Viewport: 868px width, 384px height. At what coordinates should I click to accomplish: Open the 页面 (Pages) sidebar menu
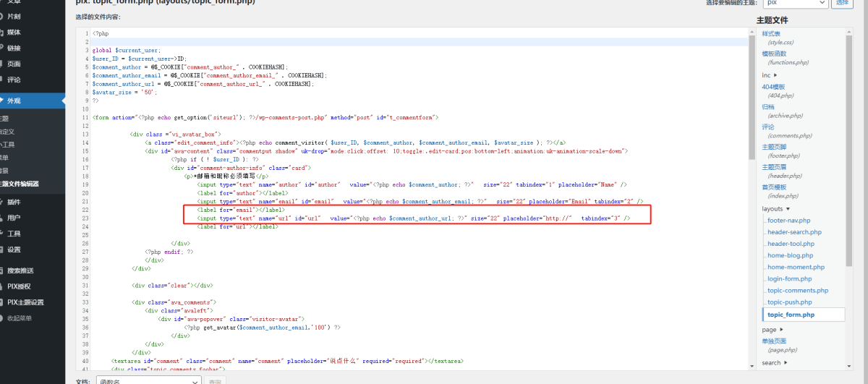[14, 64]
